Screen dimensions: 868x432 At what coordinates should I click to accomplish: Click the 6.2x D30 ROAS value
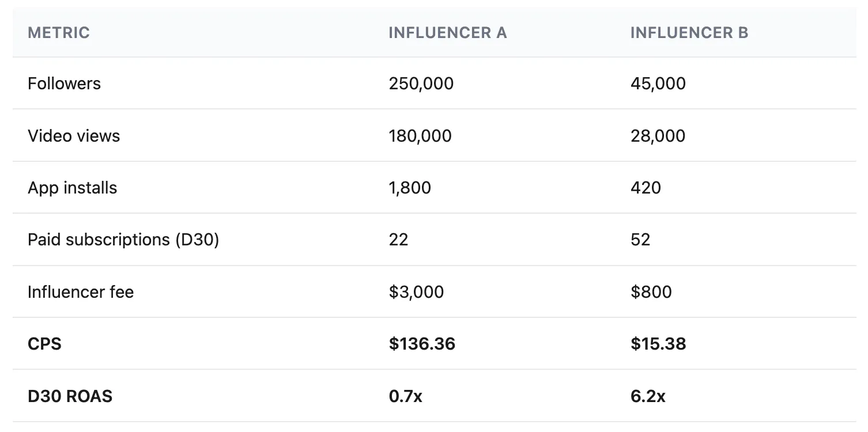648,396
